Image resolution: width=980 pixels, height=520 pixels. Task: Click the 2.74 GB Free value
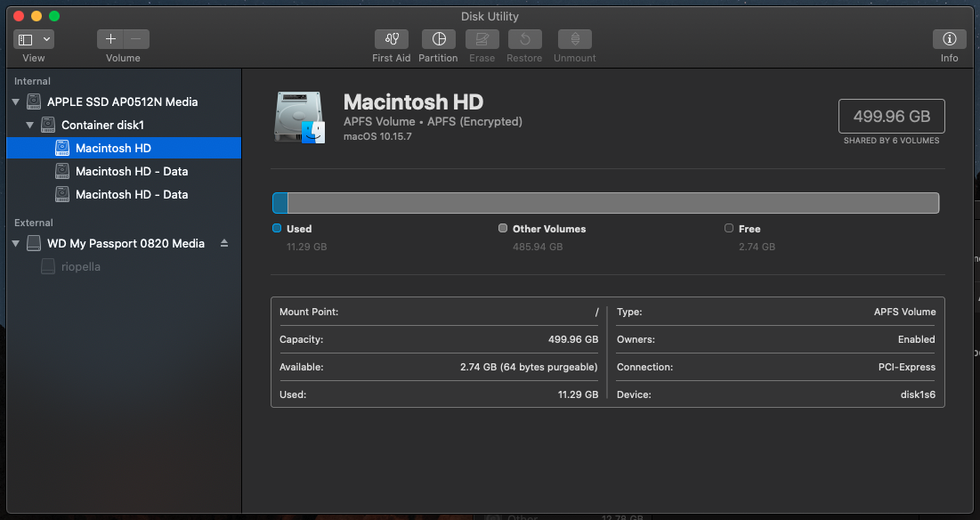tap(757, 247)
